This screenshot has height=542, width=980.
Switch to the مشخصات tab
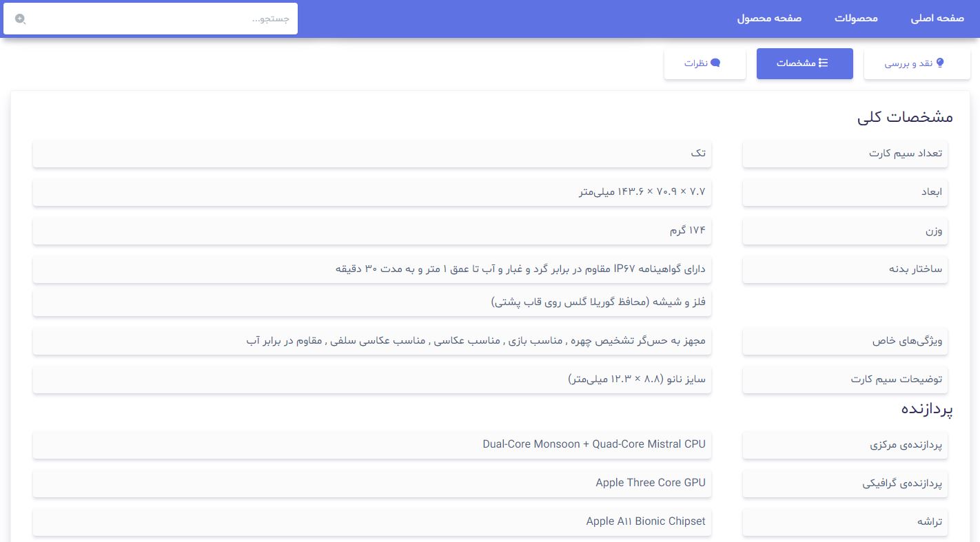click(805, 63)
